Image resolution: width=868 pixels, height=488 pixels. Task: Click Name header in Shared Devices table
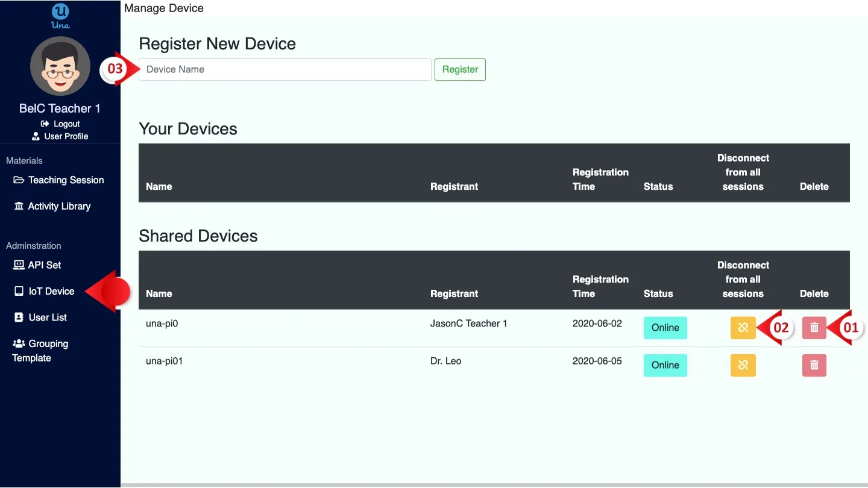click(x=159, y=293)
